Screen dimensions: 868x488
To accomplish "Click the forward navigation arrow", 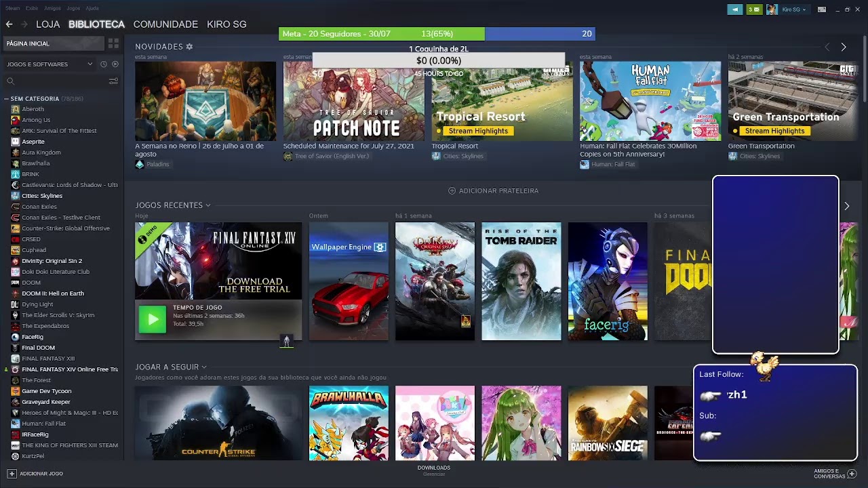I will tap(24, 24).
